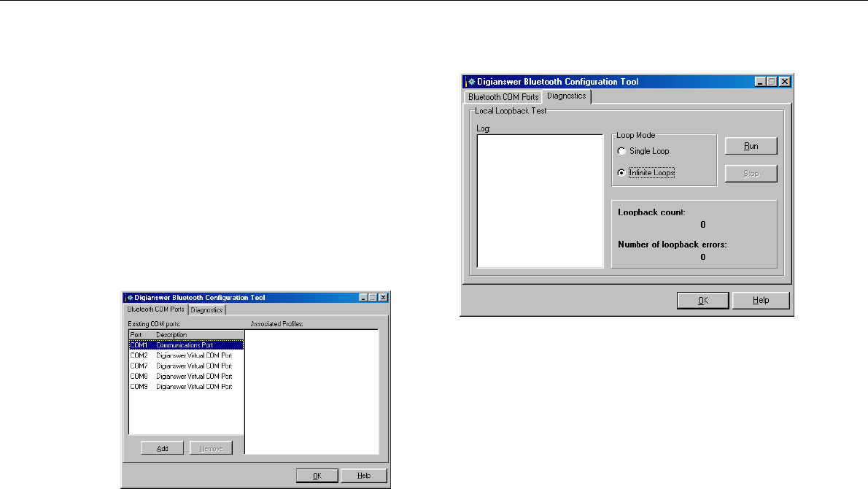Screen dimensions: 868x489
Task: Click the Add button under COM ports list
Action: [x=162, y=448]
